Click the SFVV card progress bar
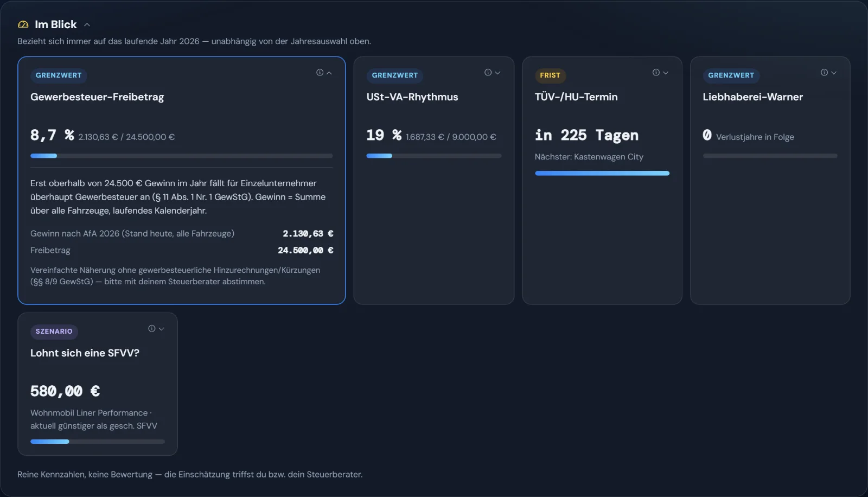 98,442
